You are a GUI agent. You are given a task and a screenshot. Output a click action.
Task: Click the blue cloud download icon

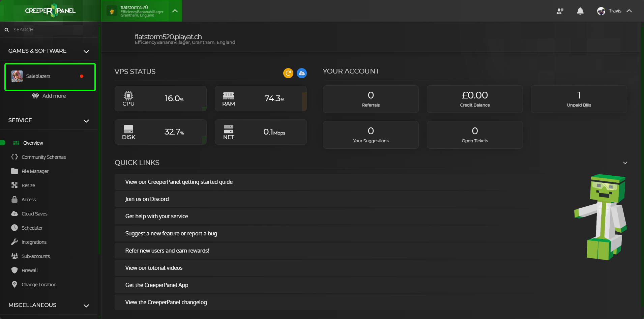coord(302,73)
